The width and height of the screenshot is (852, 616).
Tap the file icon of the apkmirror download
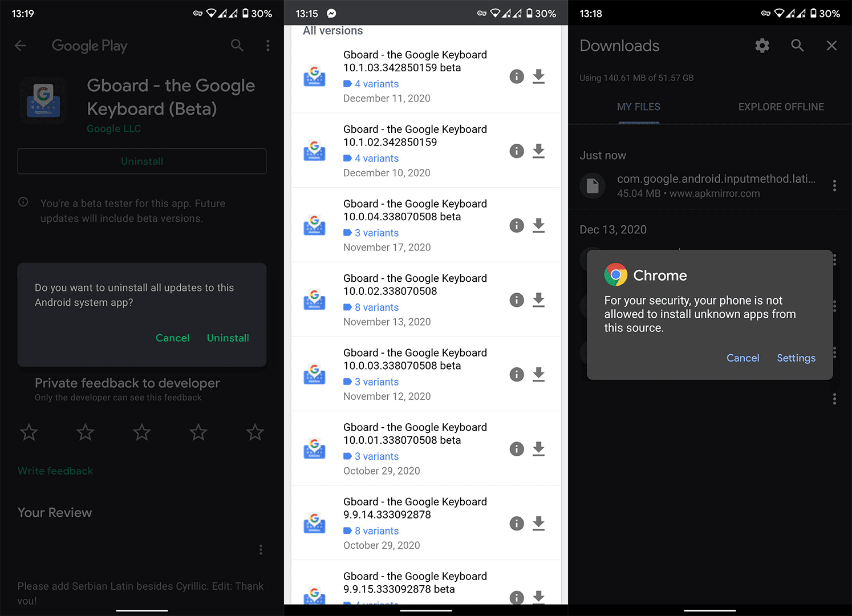593,185
